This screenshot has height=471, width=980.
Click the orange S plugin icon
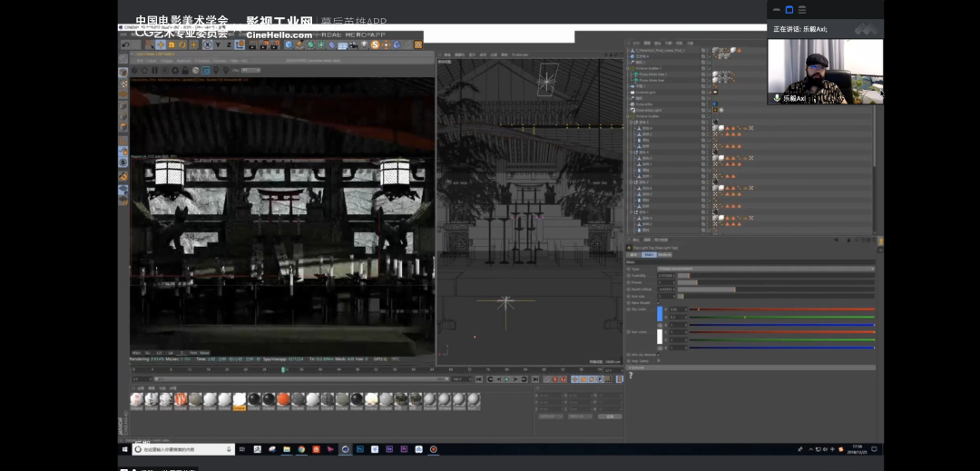(x=375, y=44)
